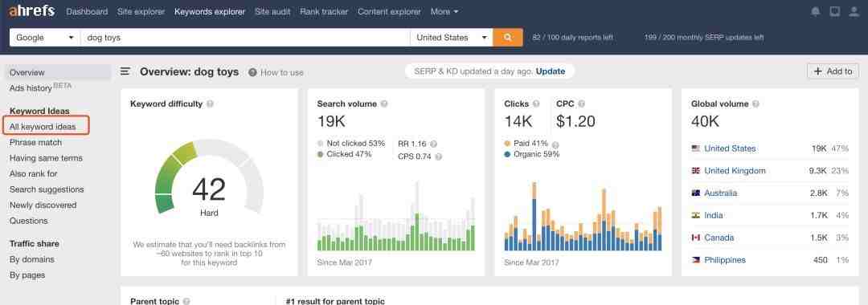Click the 199 / 200 monthly SERP updates text

(704, 38)
